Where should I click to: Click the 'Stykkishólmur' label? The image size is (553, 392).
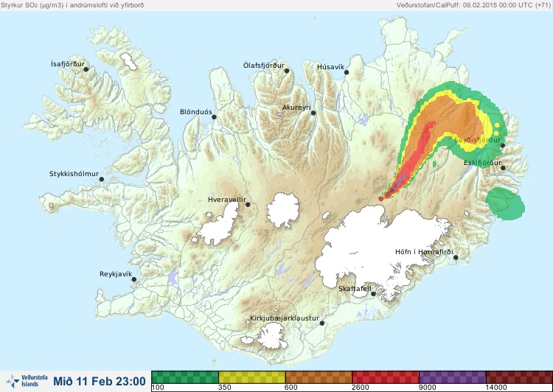[74, 174]
